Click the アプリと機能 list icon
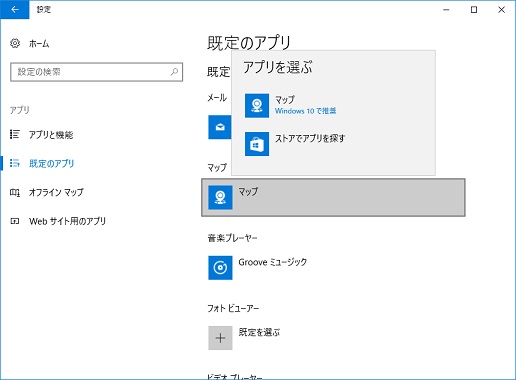The height and width of the screenshot is (380, 516). pyautogui.click(x=15, y=134)
